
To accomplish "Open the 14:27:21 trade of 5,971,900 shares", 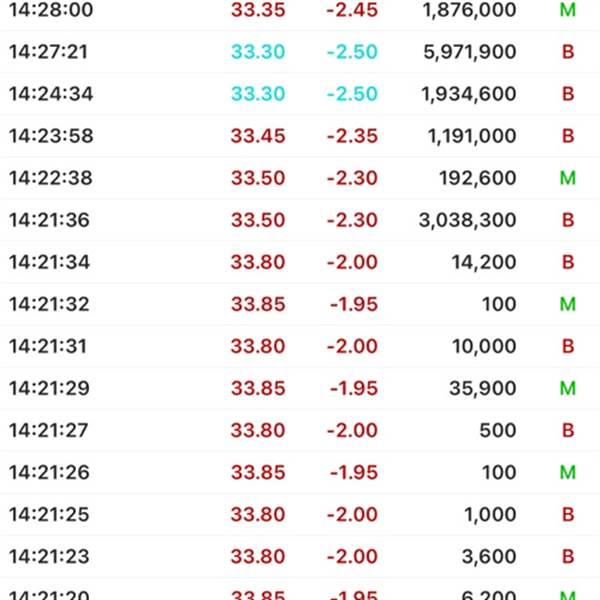I will [300, 52].
